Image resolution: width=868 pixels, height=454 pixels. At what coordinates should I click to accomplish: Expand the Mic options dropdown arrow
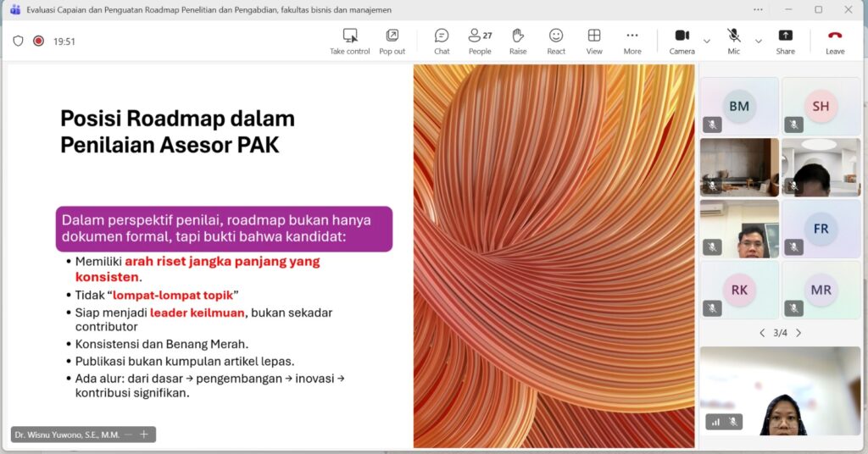point(759,42)
